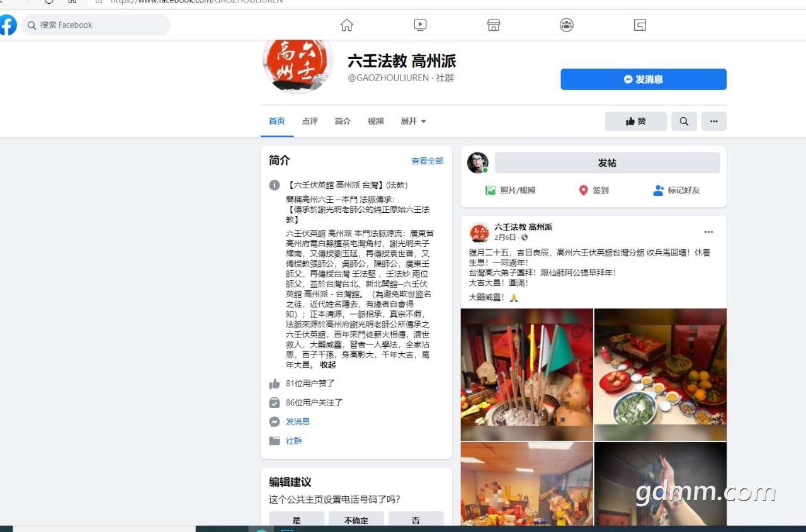Click the page search magnifier button
806x532 pixels.
(x=684, y=122)
